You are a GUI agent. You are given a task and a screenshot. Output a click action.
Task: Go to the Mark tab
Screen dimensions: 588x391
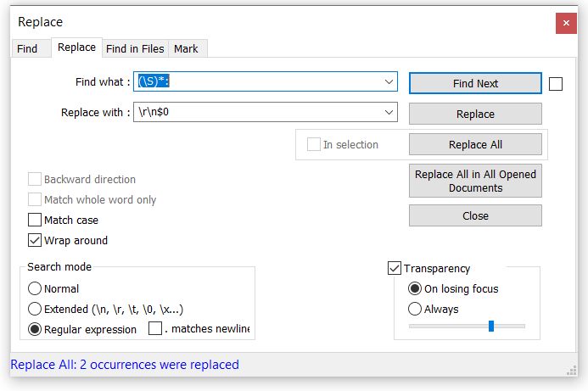coord(187,48)
